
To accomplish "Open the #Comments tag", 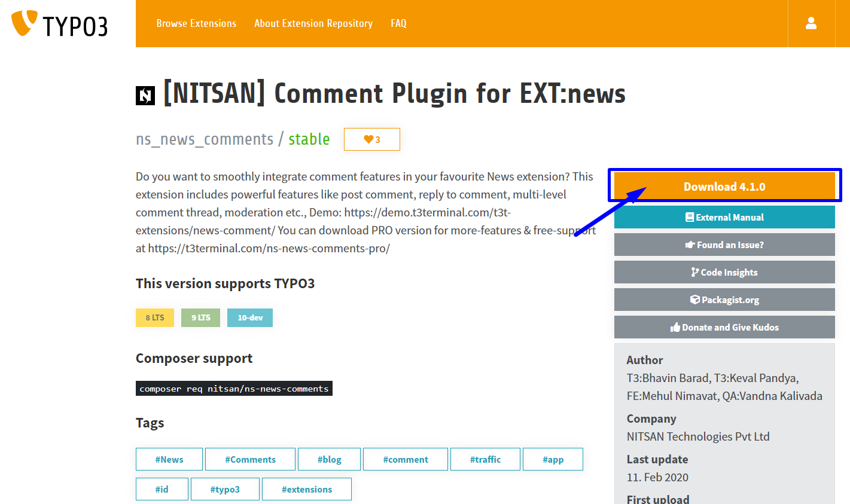I will pos(250,459).
